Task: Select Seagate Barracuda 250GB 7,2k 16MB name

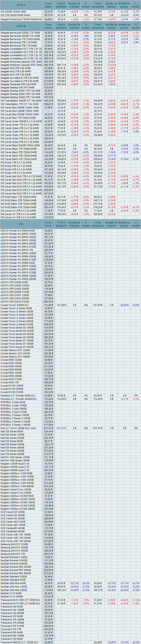Action: 20,33
